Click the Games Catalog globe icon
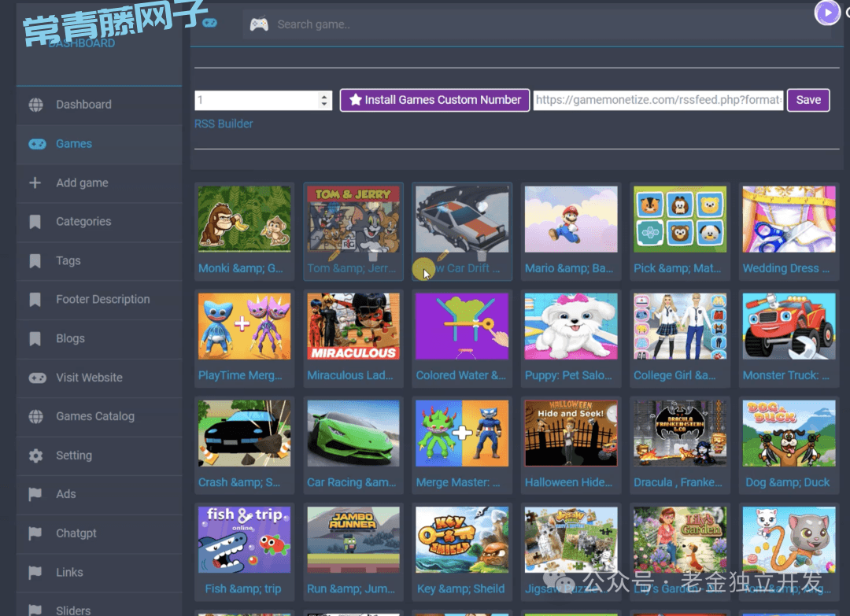This screenshot has height=616, width=850. (35, 416)
